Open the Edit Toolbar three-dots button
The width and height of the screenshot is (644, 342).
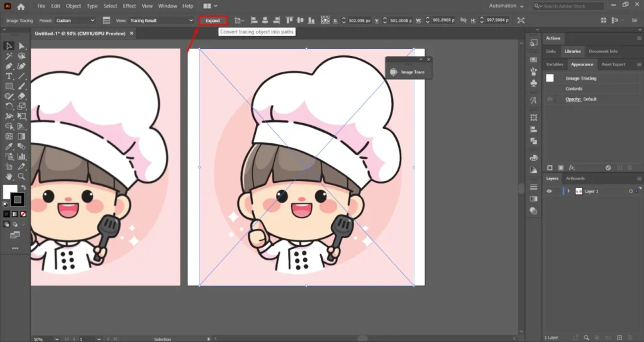[x=15, y=248]
